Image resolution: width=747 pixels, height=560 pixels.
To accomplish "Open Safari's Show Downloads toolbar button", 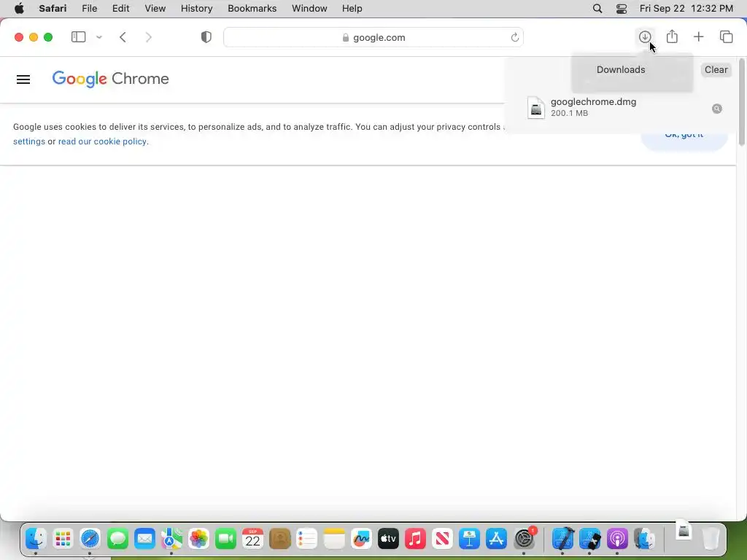I will [645, 36].
